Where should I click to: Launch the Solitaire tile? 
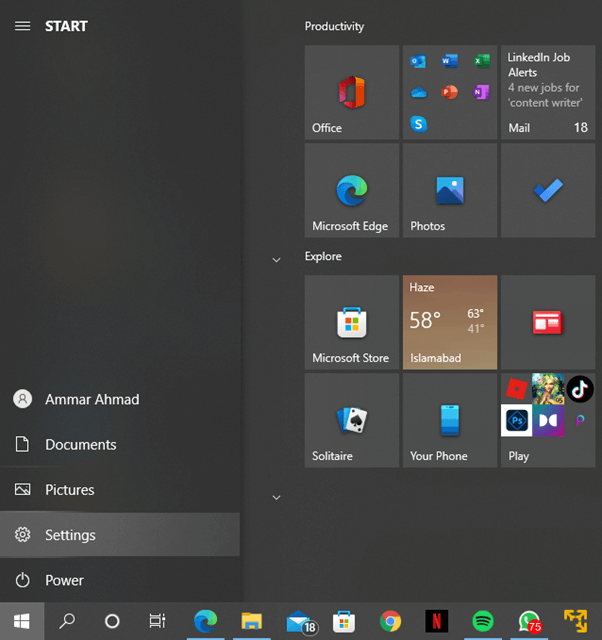[351, 420]
